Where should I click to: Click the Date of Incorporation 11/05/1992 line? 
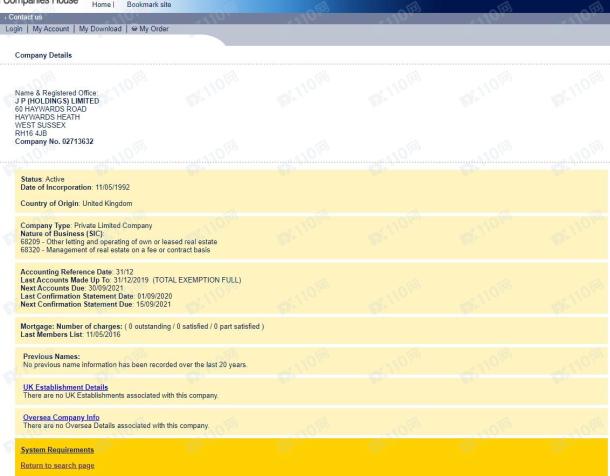tap(75, 187)
